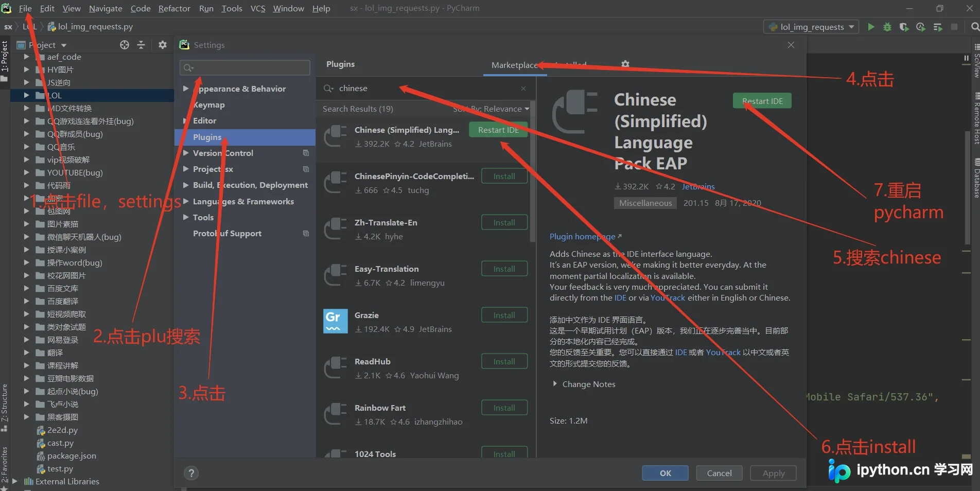Open the Plugins gear options menu
This screenshot has width=980, height=491.
point(625,64)
